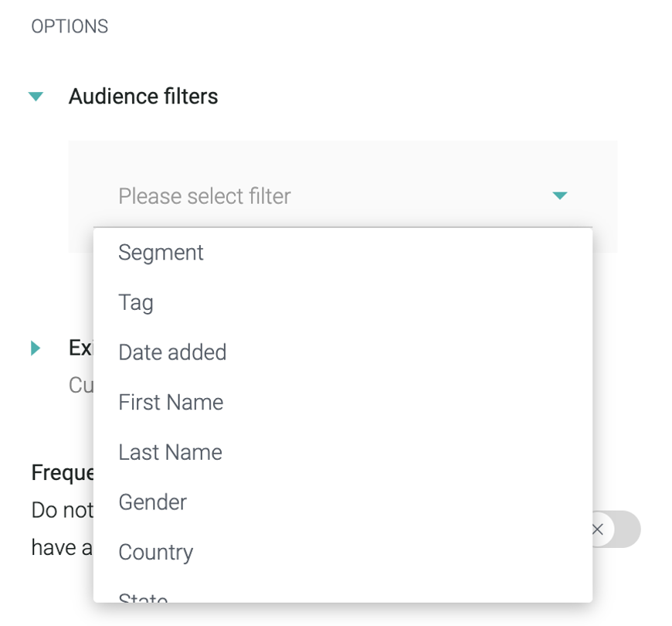Click the X icon inside the toggle
Viewport: 672px width, 626px height.
point(597,529)
